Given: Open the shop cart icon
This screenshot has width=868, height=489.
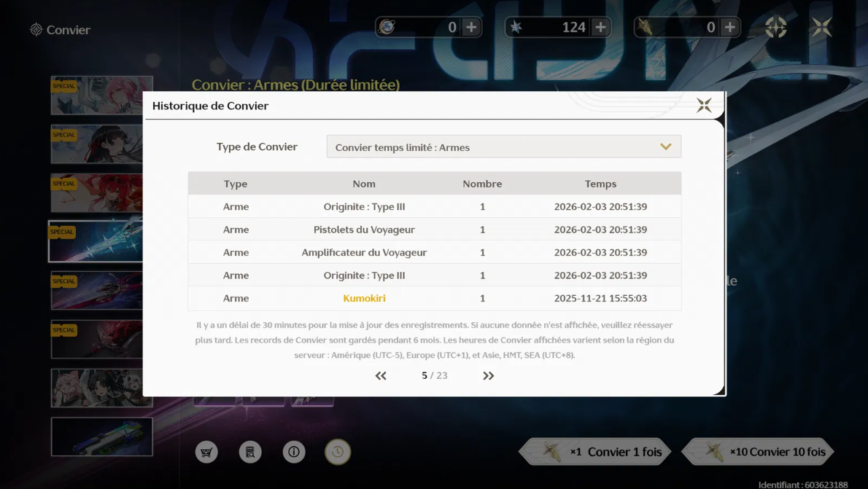Looking at the screenshot, I should pyautogui.click(x=206, y=452).
